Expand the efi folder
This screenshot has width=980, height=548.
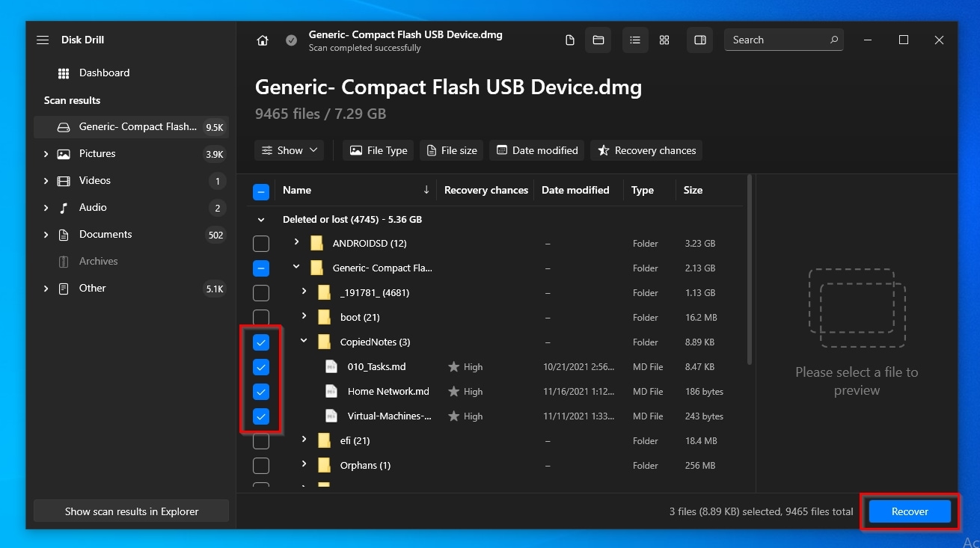(x=304, y=440)
